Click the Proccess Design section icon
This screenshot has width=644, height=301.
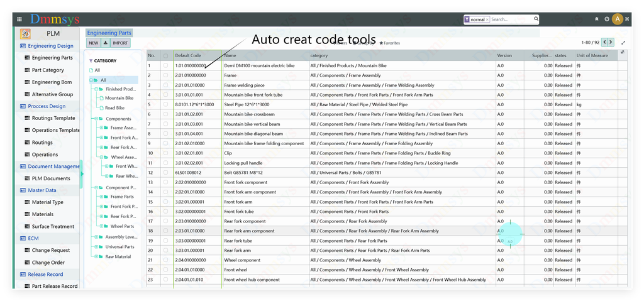coord(23,106)
